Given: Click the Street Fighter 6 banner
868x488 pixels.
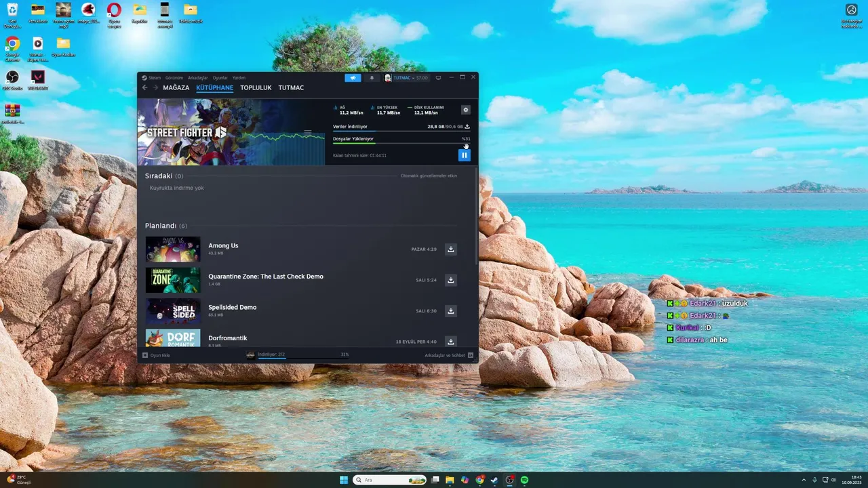Looking at the screenshot, I should tap(231, 132).
